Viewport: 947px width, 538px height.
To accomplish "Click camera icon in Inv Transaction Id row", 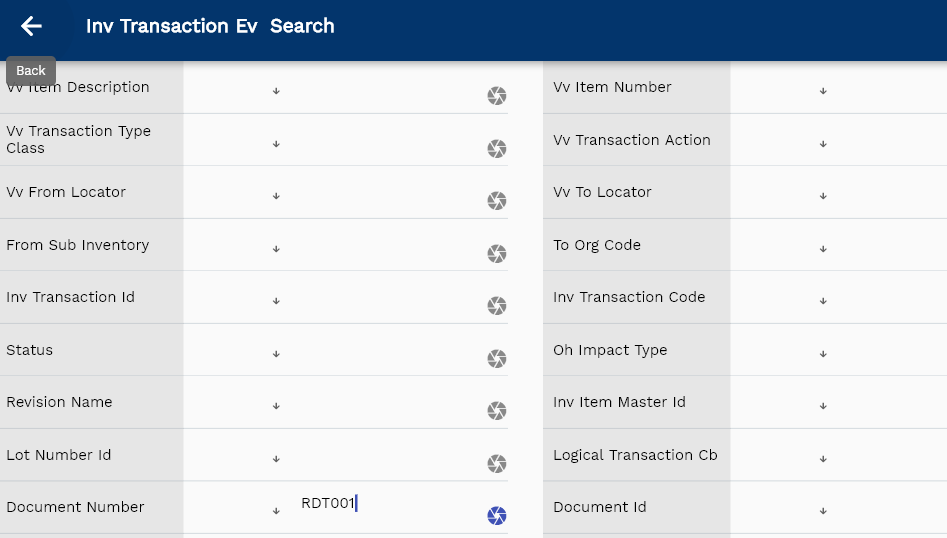I will 497,306.
